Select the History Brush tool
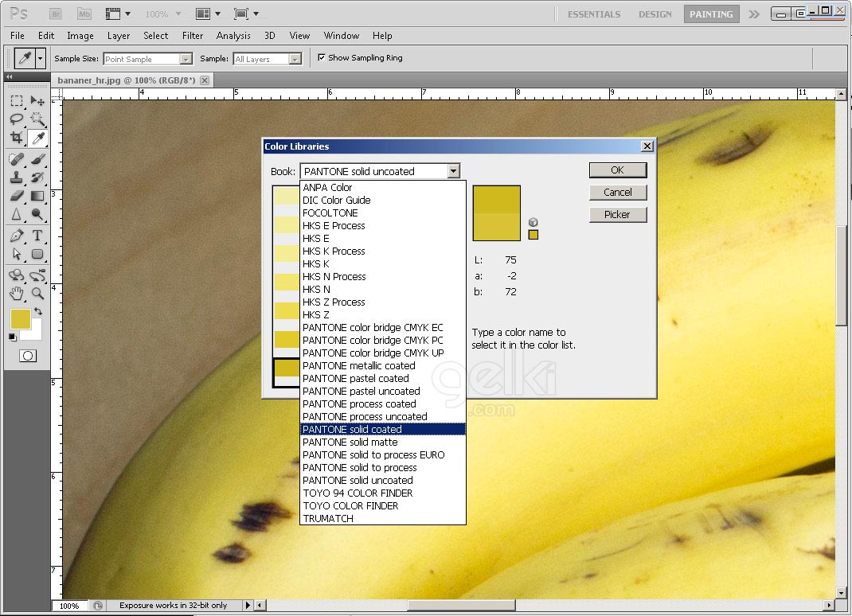Image resolution: width=852 pixels, height=616 pixels. point(37,177)
